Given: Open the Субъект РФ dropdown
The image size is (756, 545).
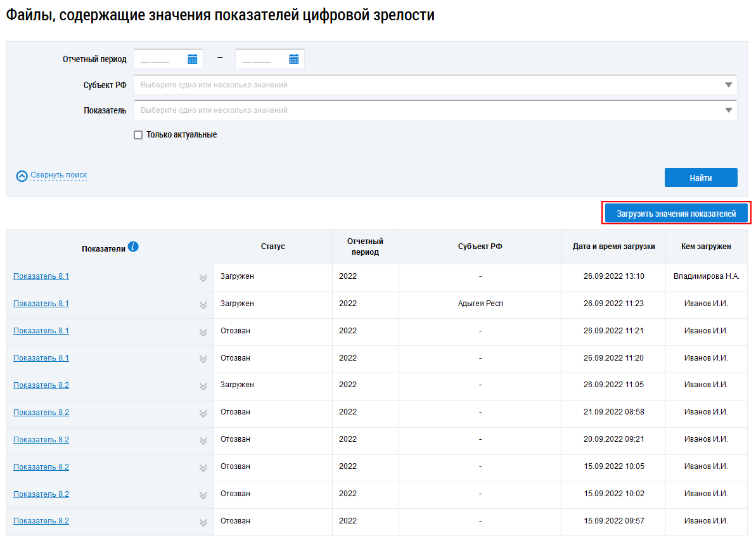Looking at the screenshot, I should click(435, 85).
